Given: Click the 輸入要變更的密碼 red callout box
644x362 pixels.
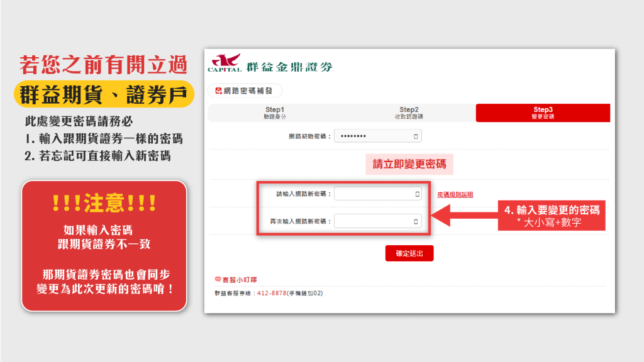Looking at the screenshot, I should (551, 216).
